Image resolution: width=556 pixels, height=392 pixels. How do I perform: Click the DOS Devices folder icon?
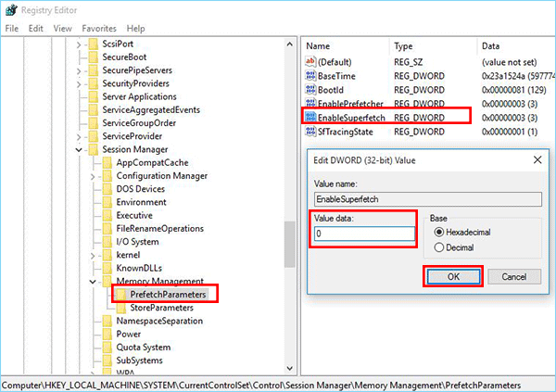click(x=107, y=189)
